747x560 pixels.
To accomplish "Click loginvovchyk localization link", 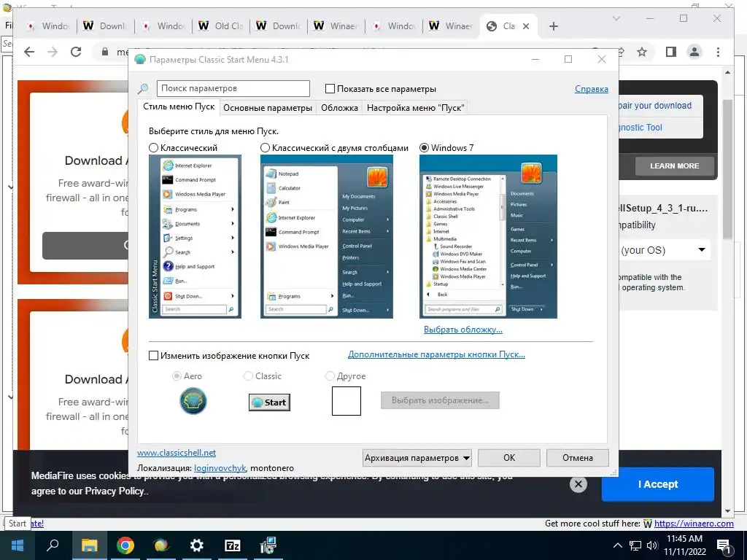I will pyautogui.click(x=220, y=468).
